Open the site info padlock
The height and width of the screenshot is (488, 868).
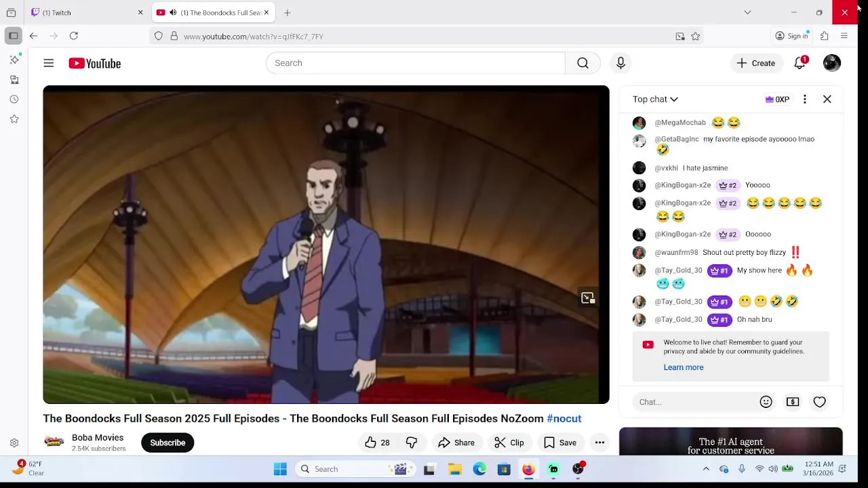[174, 37]
